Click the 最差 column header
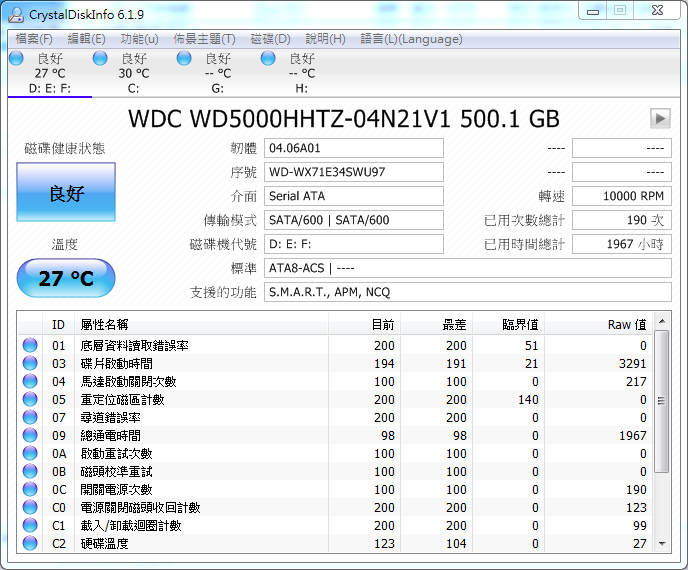This screenshot has height=570, width=688. 437,325
